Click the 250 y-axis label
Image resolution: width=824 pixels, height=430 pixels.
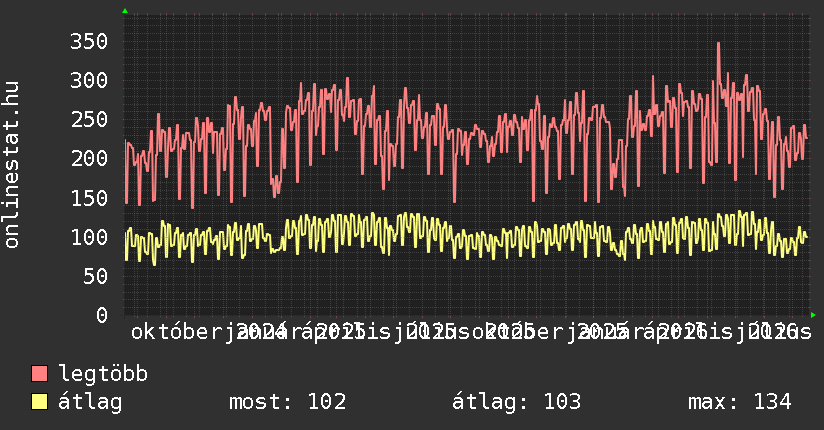point(89,119)
